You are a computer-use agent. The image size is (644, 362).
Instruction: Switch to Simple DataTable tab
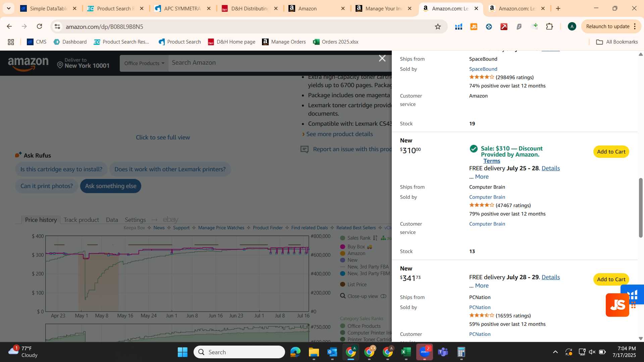48,8
